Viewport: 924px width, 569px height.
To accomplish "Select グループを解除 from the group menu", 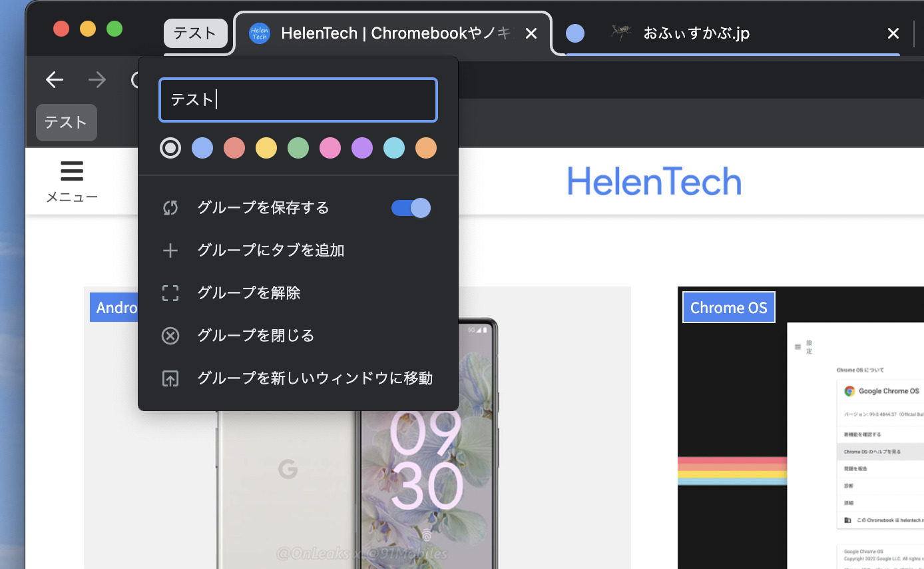I will [249, 293].
